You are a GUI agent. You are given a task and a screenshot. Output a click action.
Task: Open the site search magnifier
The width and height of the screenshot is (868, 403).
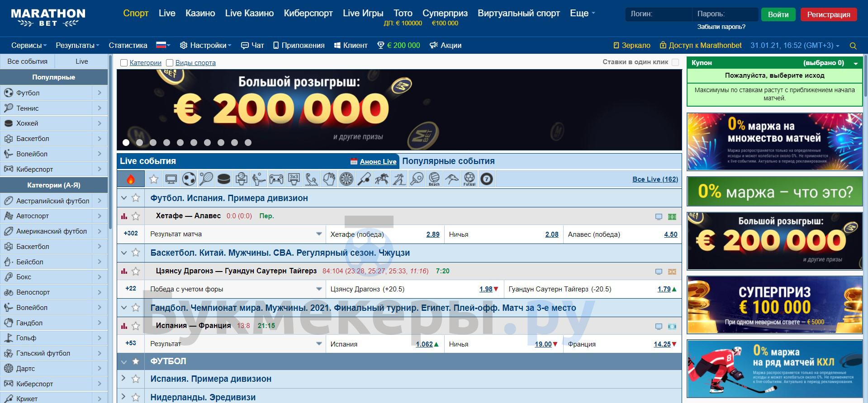pos(853,46)
